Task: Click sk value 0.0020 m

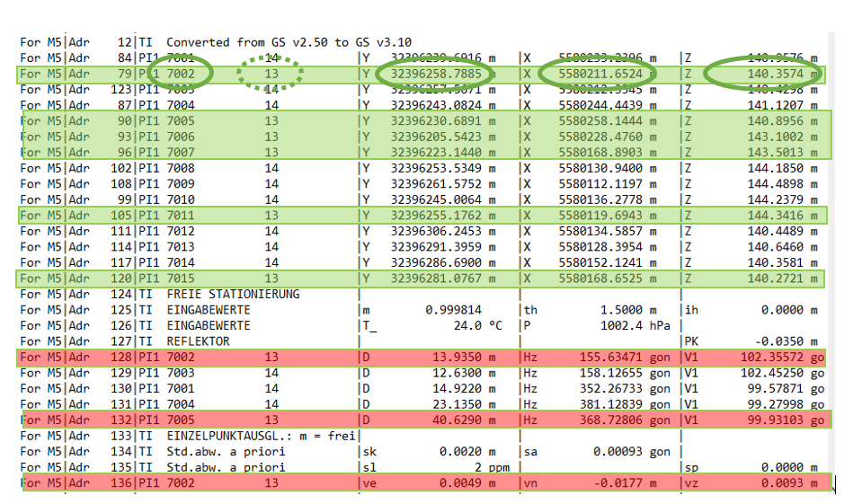Action: [467, 452]
